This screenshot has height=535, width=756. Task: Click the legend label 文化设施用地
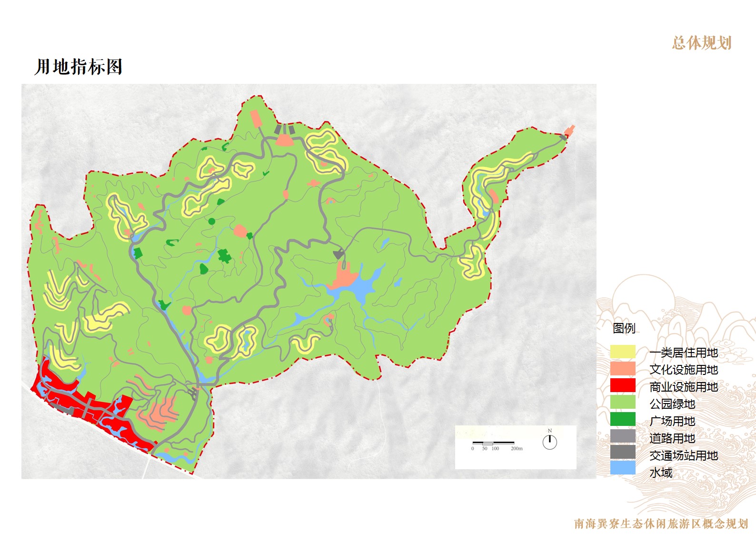pos(684,370)
